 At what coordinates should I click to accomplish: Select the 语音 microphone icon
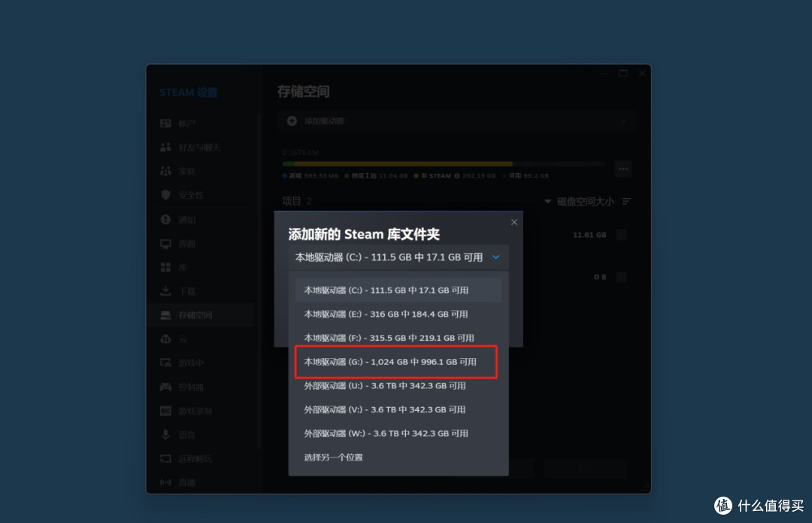tap(165, 434)
